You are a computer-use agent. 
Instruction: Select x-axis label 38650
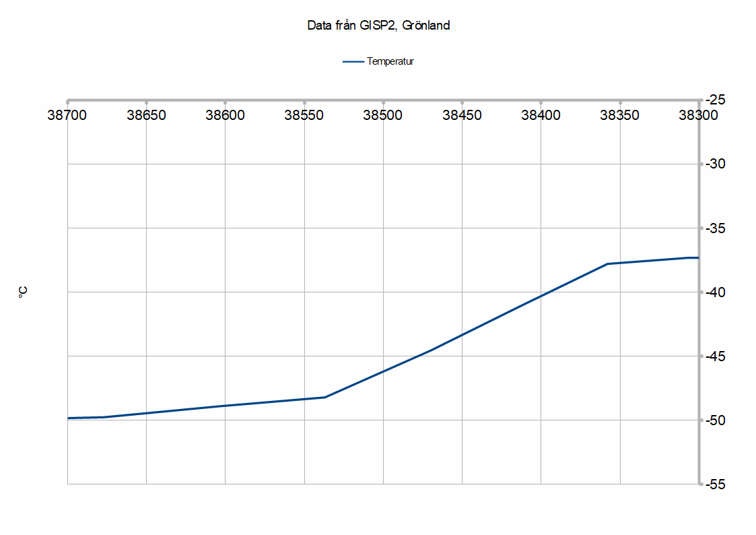click(146, 115)
